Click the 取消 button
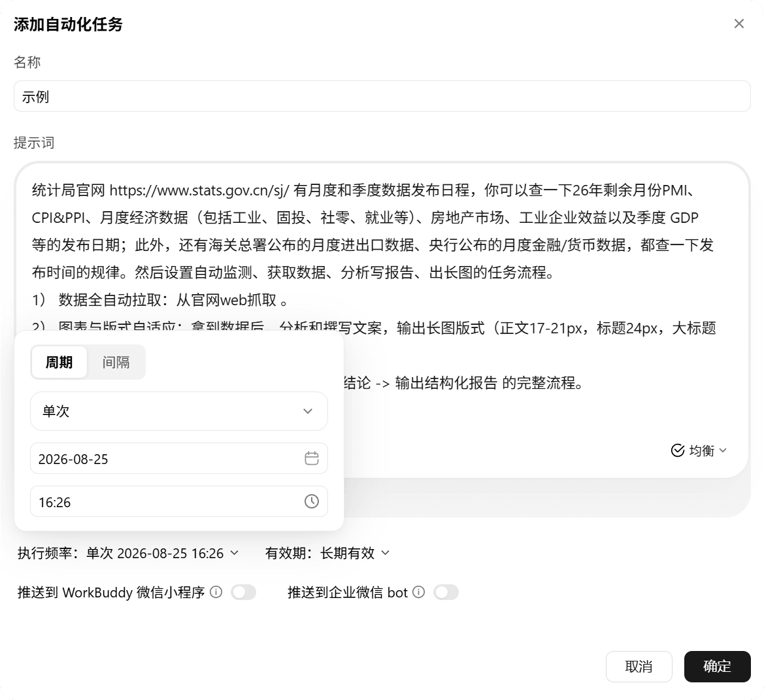 (x=639, y=667)
